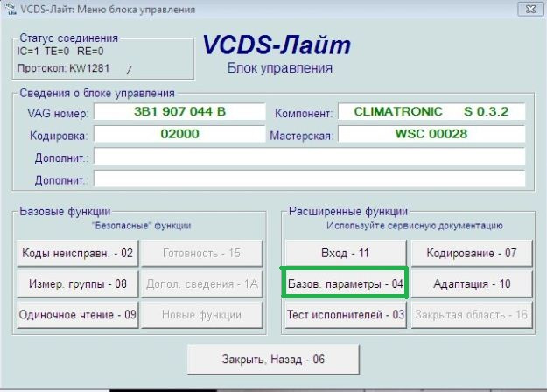Open Адаптация - 10
547x392 pixels.
472,283
